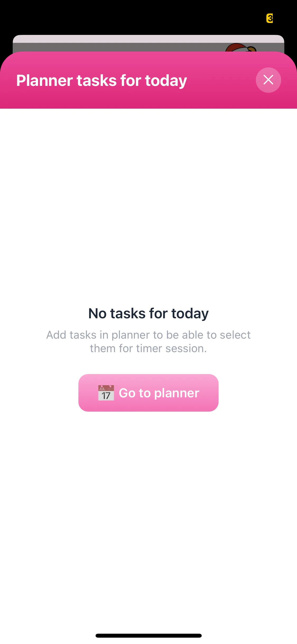Viewport: 297px width, 644px height.
Task: Click the "JUL" label on calendar icon
Action: (102, 389)
